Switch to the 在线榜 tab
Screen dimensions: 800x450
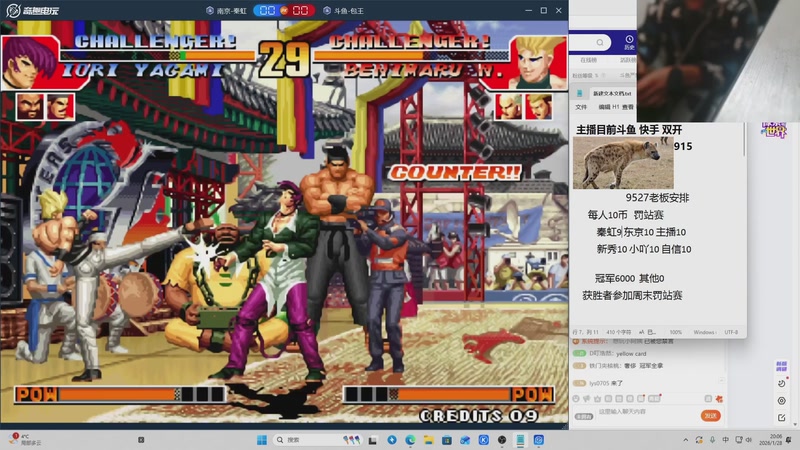[x=588, y=60]
